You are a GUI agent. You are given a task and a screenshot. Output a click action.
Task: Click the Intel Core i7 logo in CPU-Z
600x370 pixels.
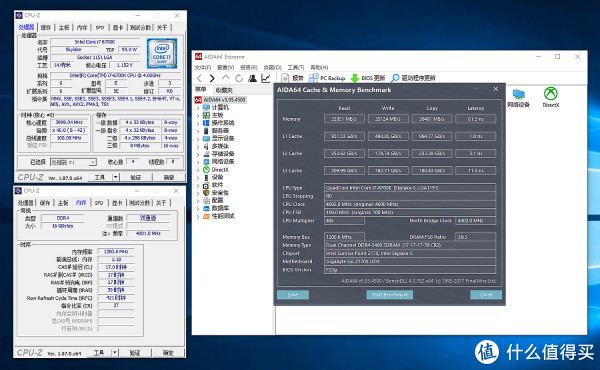click(162, 53)
